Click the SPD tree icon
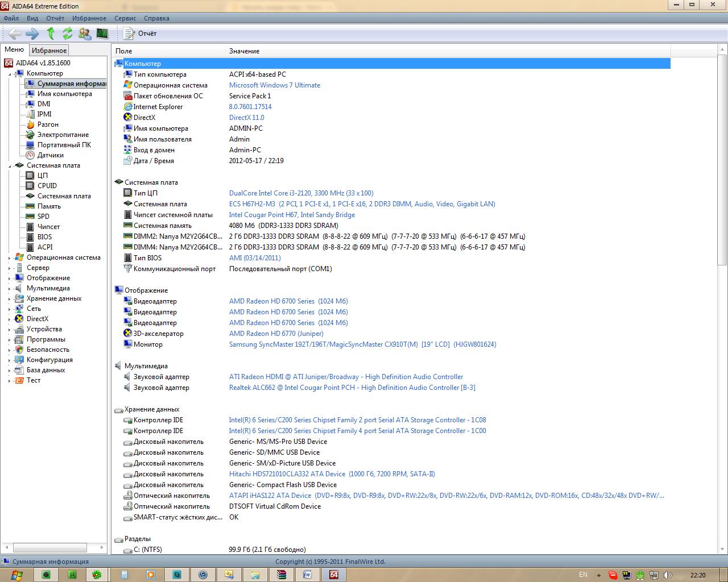Screen dimensions: 728x582 click(31, 217)
